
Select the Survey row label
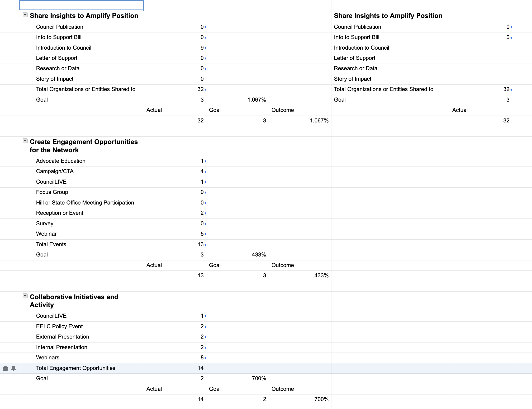pyautogui.click(x=45, y=223)
